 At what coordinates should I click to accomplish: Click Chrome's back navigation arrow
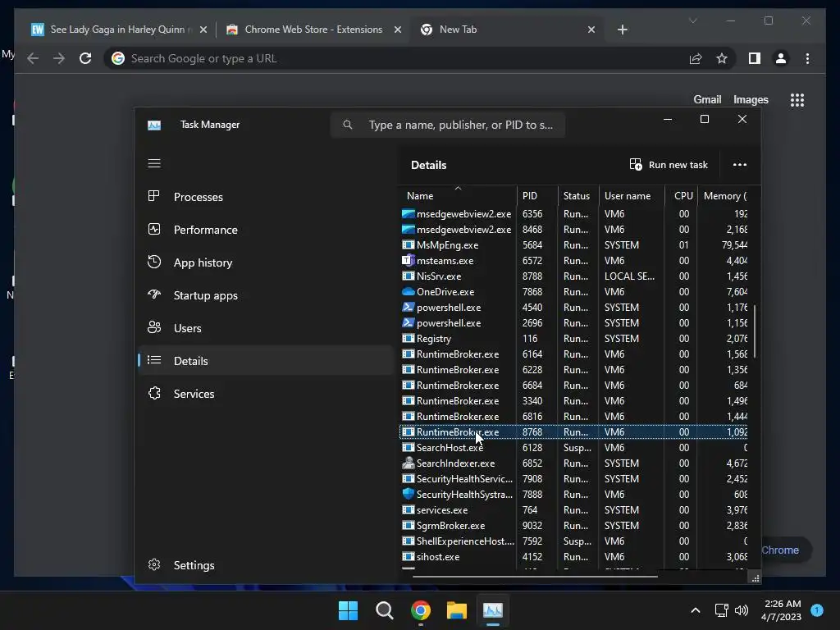pos(33,58)
